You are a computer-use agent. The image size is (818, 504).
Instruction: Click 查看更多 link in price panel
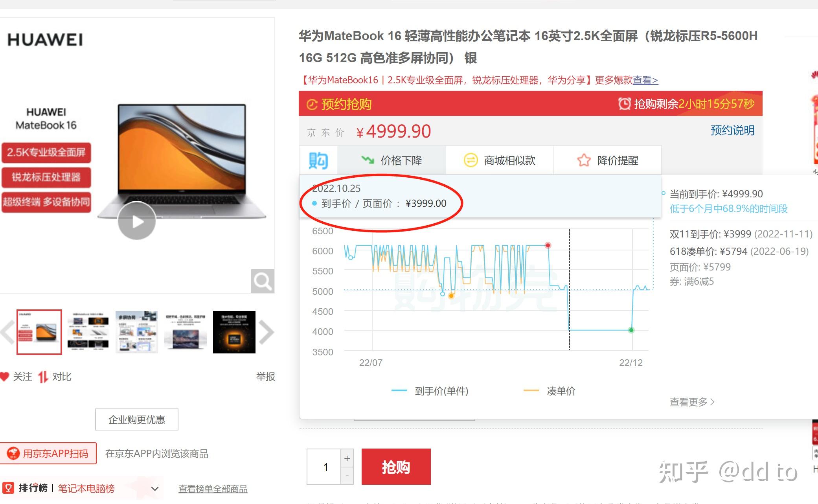tap(692, 402)
